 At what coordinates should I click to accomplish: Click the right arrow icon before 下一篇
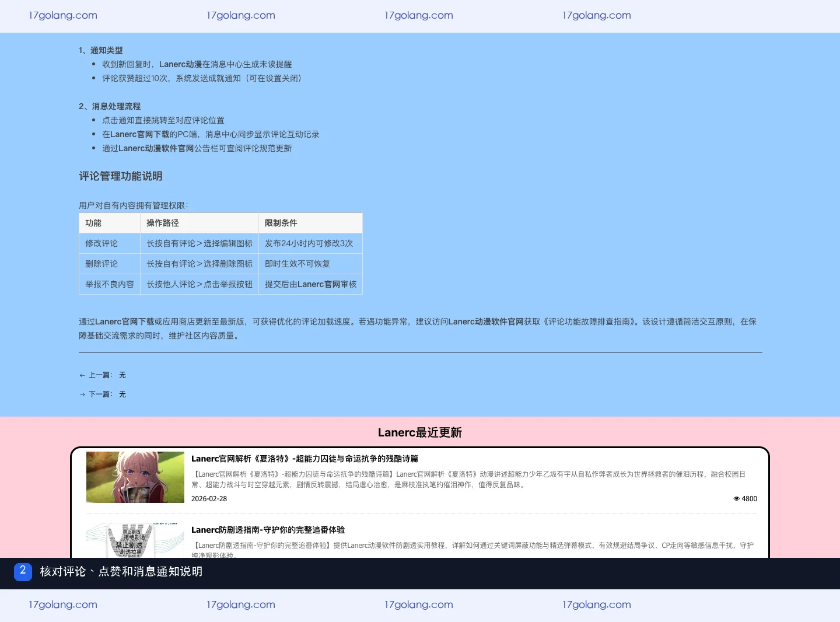coord(82,394)
